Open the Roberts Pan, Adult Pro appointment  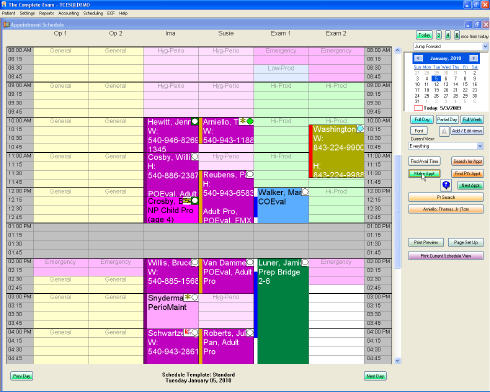pos(227,347)
